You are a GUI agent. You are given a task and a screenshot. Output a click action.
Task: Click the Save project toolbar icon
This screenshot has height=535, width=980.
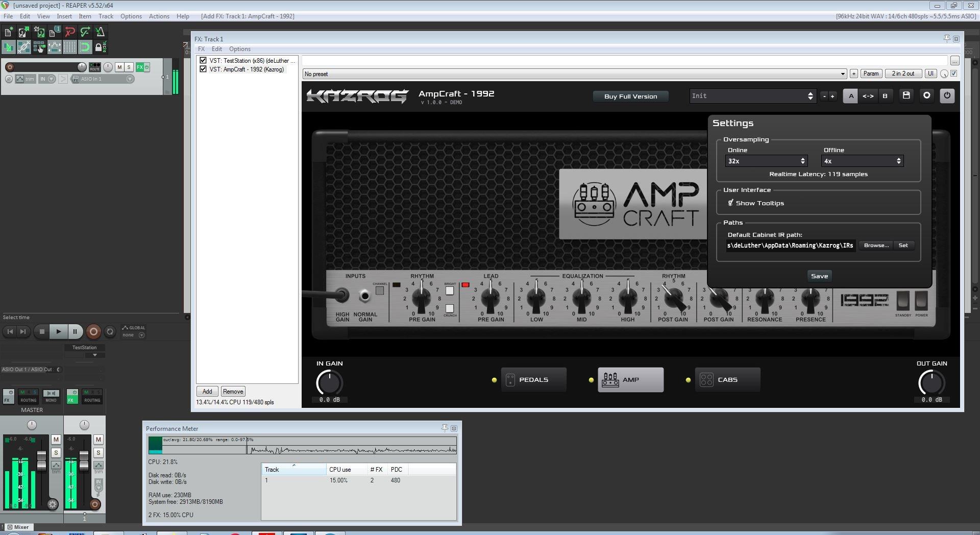pyautogui.click(x=39, y=32)
